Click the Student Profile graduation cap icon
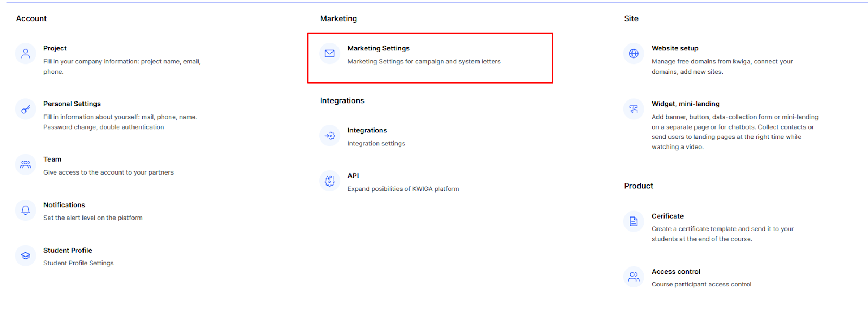This screenshot has width=868, height=326. (25, 255)
